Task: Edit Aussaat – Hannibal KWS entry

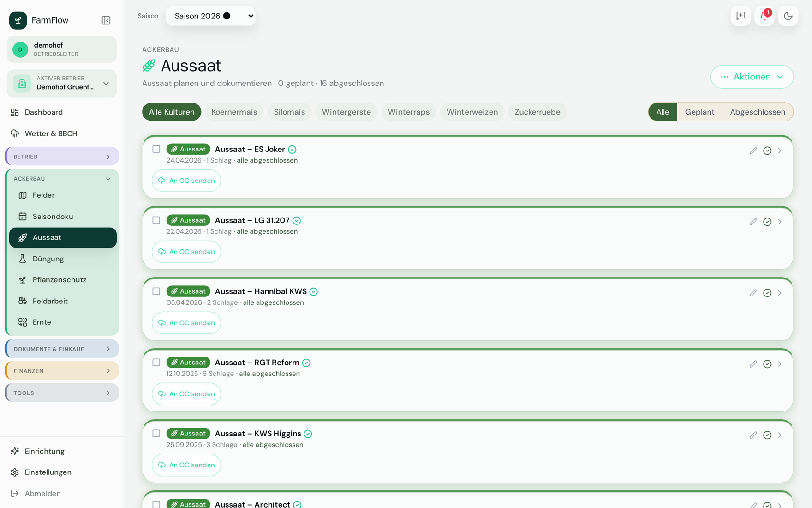Action: (753, 293)
